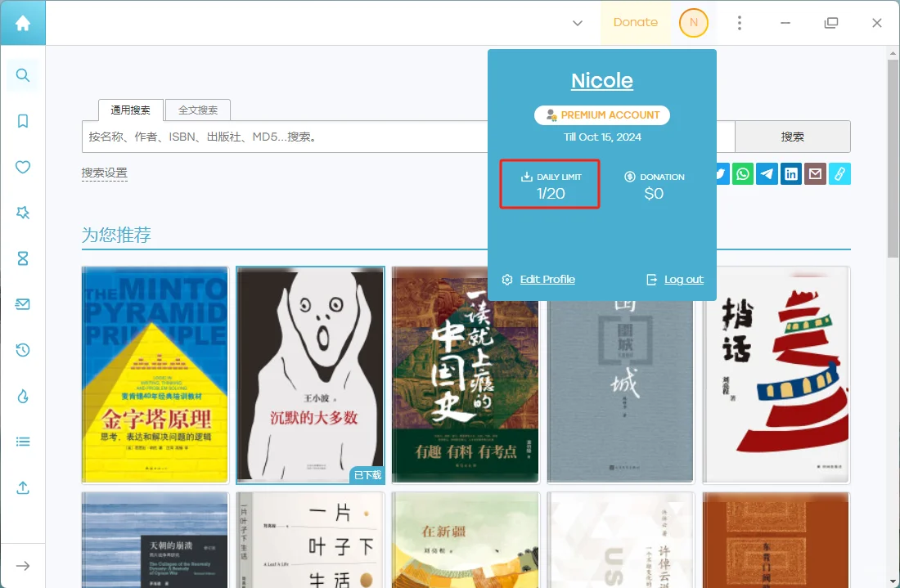
Task: Click the PREMIUM ACCOUNT badge
Action: coord(601,114)
